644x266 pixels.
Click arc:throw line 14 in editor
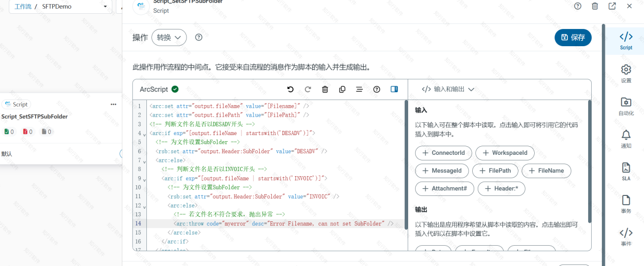point(284,223)
